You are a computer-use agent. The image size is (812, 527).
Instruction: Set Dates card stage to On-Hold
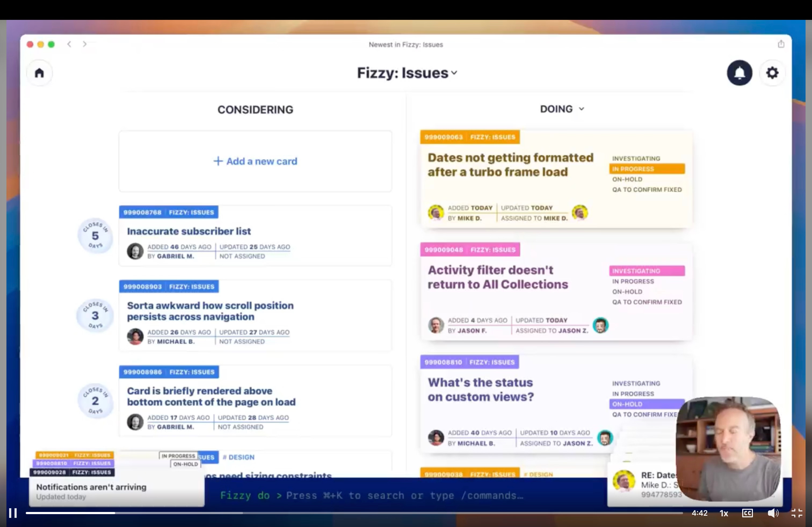point(627,179)
